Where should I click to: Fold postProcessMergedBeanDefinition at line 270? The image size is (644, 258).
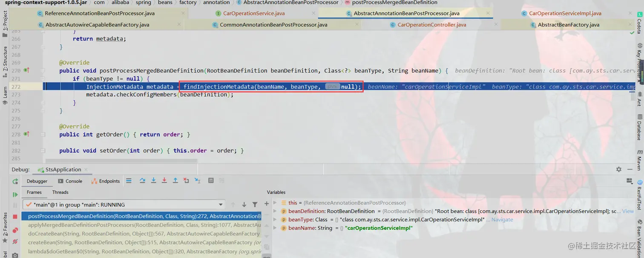coord(43,70)
